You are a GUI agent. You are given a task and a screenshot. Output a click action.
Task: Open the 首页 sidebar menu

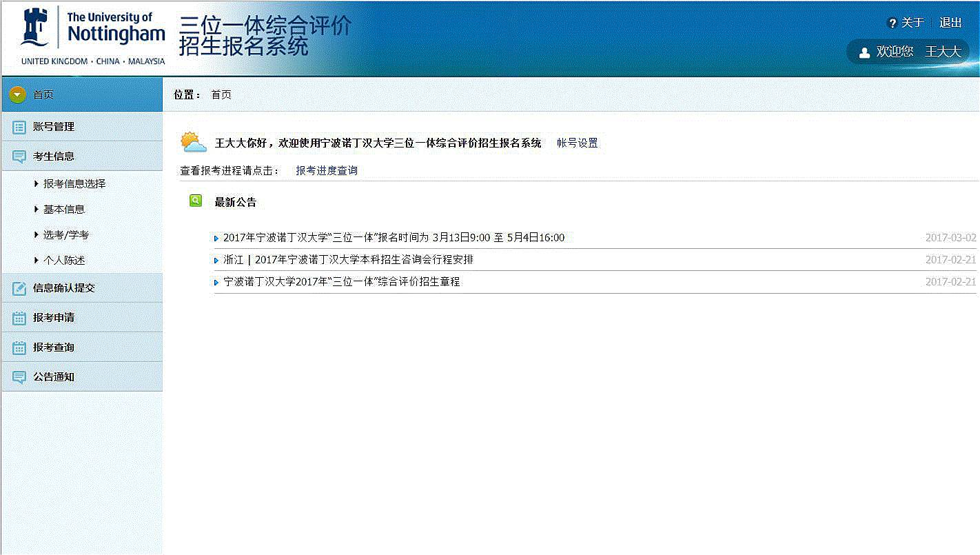[82, 94]
